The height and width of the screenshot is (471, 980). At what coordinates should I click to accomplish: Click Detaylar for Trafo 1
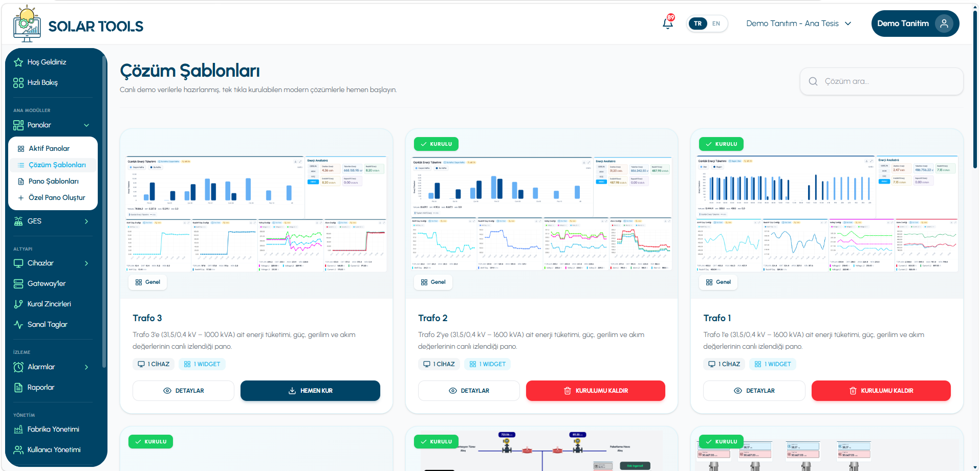click(x=754, y=391)
